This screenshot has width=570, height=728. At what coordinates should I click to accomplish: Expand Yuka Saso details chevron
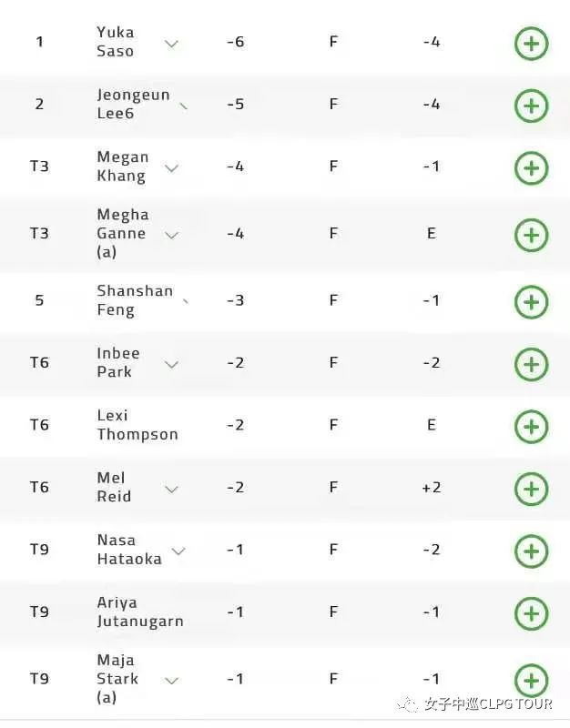pos(171,44)
